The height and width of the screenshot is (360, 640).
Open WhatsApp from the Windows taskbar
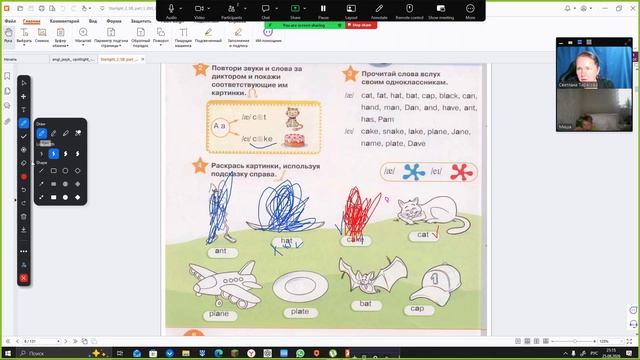coord(300,353)
